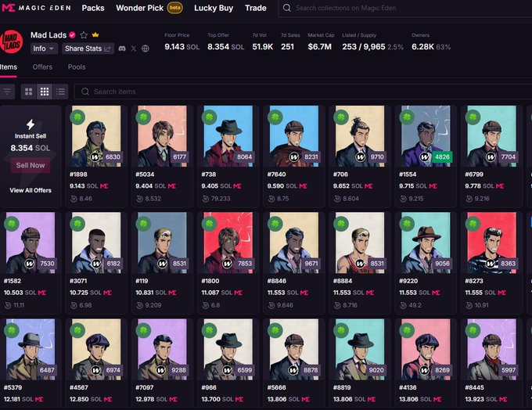Click the verified badge beside Mad Lads
This screenshot has height=410, width=532.
coord(72,35)
